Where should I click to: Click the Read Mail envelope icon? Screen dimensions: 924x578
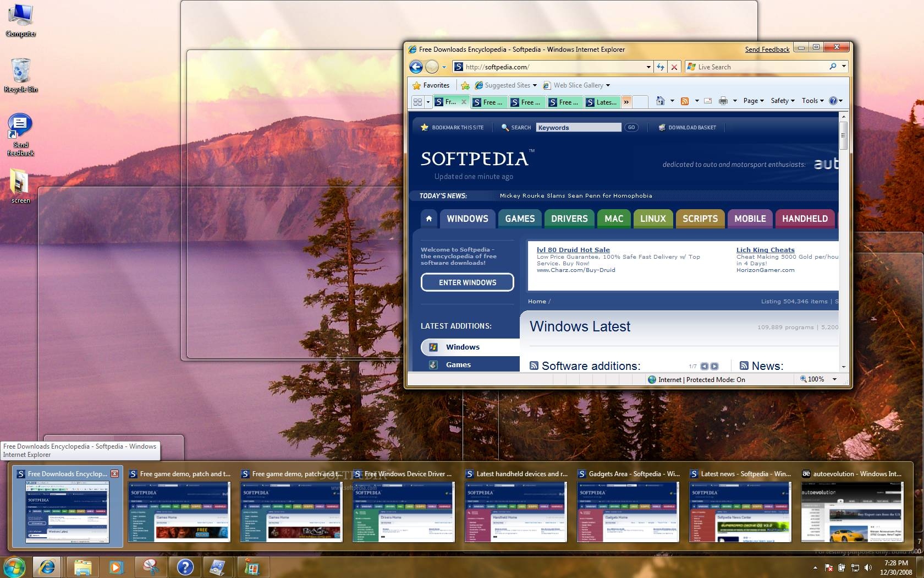click(x=708, y=101)
